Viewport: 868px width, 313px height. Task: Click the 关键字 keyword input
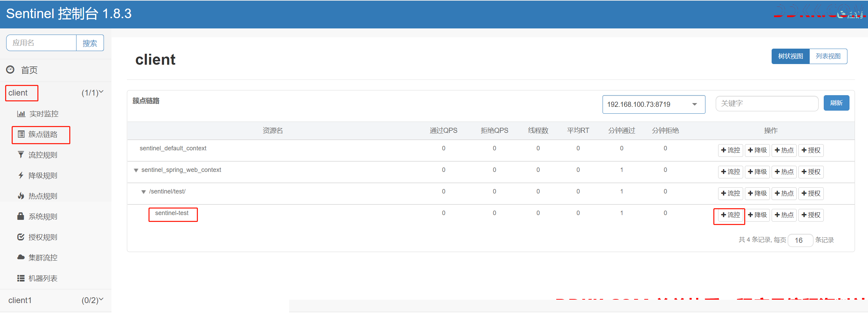coord(767,103)
